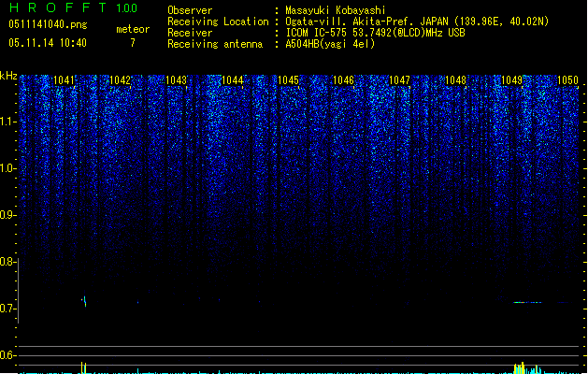This screenshot has height=374, width=588.
Task: Click the 1045 time marker
Action: coord(288,80)
